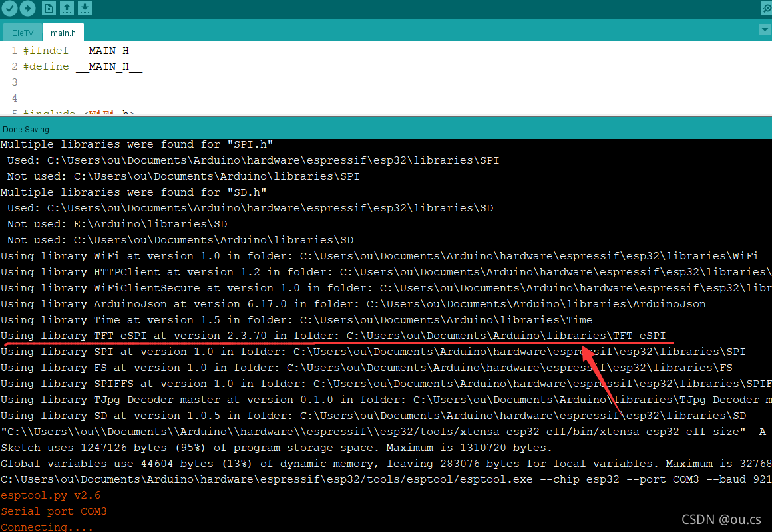Click the xtensa-esp32-elf-size command line
The image size is (772, 532).
tap(383, 432)
